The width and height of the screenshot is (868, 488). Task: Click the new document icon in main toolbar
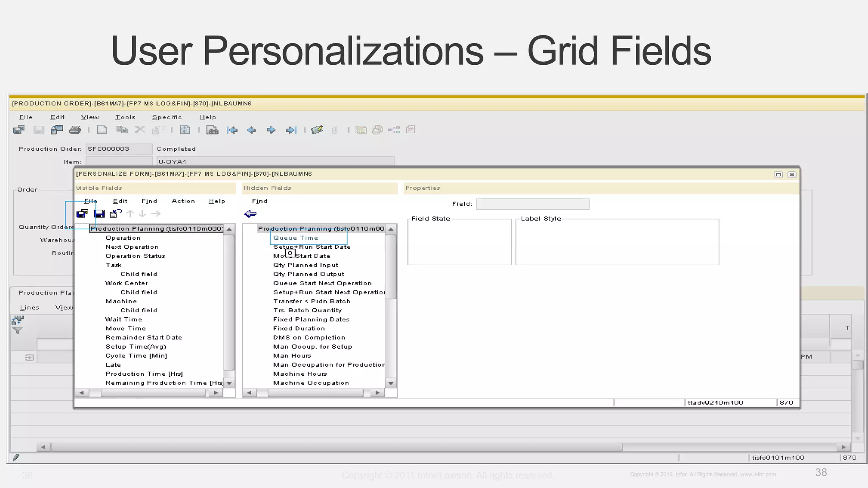coord(102,130)
